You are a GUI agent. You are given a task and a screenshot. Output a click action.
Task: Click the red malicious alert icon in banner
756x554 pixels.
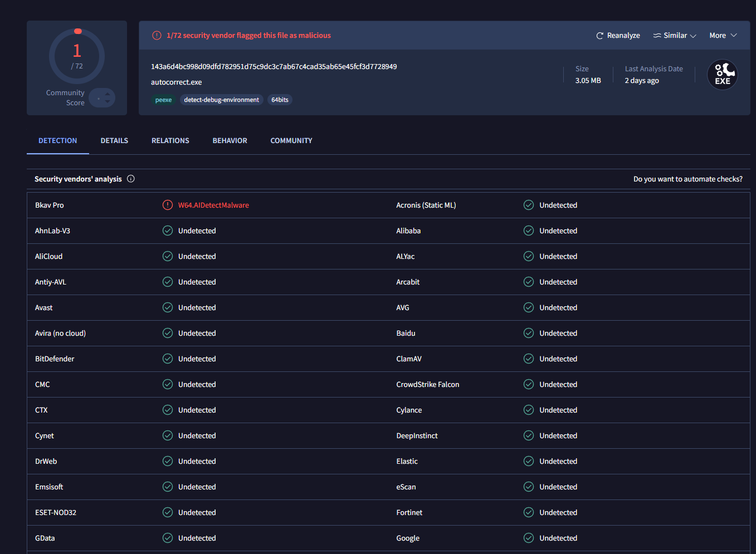click(157, 36)
